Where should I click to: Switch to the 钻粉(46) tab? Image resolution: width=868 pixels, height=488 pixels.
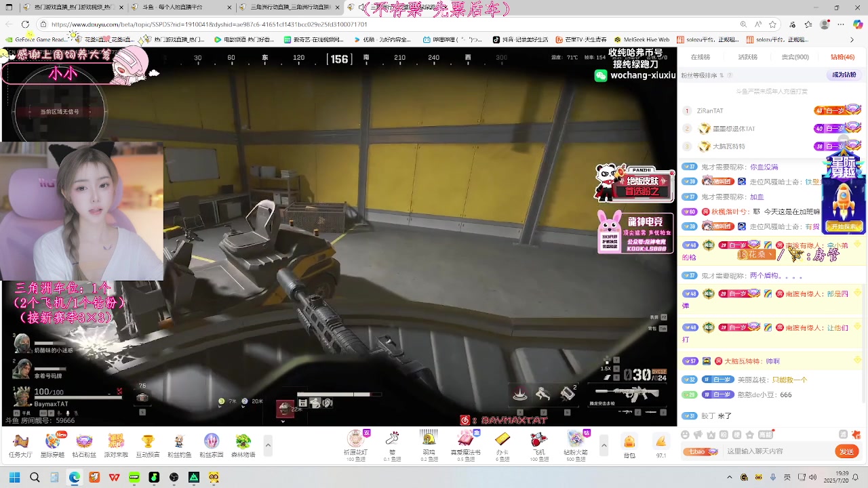click(x=843, y=57)
